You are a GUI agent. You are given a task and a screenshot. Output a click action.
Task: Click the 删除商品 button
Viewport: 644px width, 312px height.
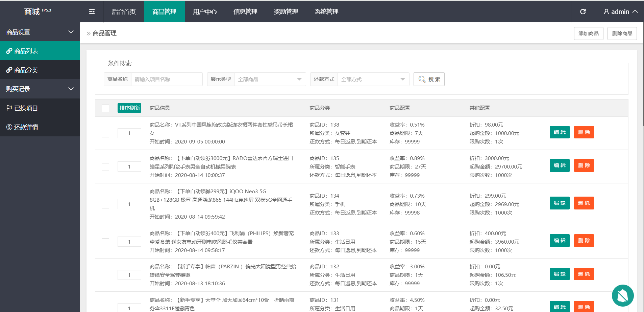[x=622, y=34]
